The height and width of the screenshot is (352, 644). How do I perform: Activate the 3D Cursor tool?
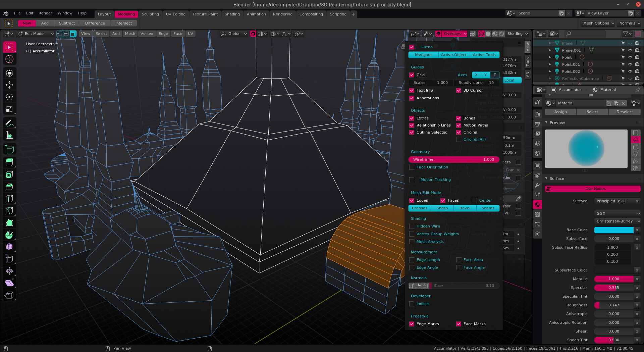coord(9,59)
